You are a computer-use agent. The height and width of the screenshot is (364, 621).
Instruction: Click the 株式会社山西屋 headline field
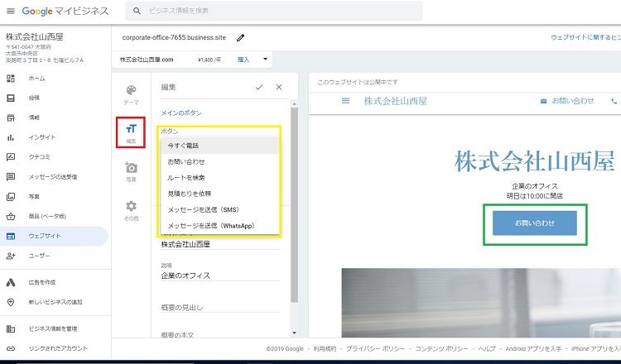click(220, 244)
